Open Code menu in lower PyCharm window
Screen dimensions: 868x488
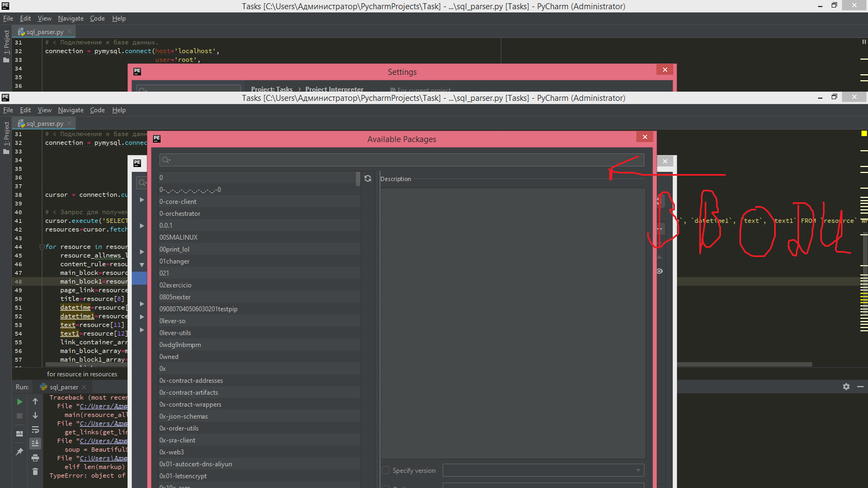tap(98, 110)
